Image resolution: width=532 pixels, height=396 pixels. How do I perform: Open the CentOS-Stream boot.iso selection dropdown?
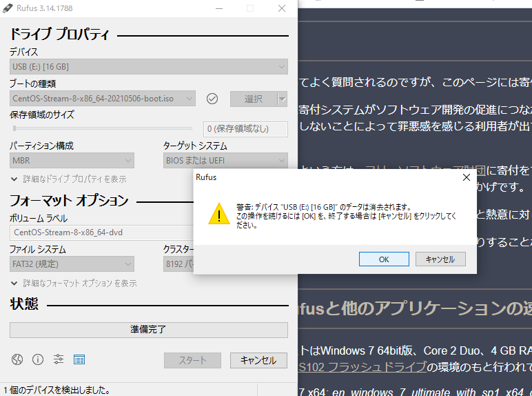coord(103,99)
